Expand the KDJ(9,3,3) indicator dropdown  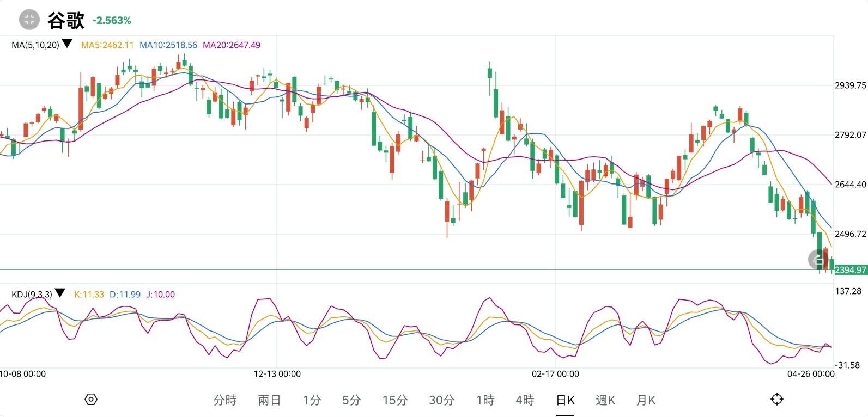click(60, 294)
